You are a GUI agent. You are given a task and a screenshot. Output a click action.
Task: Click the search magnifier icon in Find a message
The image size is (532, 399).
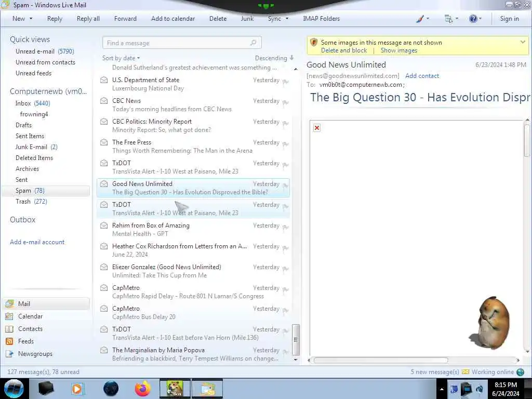253,43
